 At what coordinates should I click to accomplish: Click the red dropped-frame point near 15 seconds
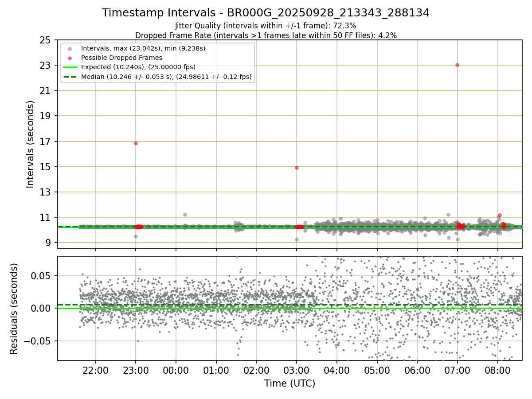(x=297, y=168)
